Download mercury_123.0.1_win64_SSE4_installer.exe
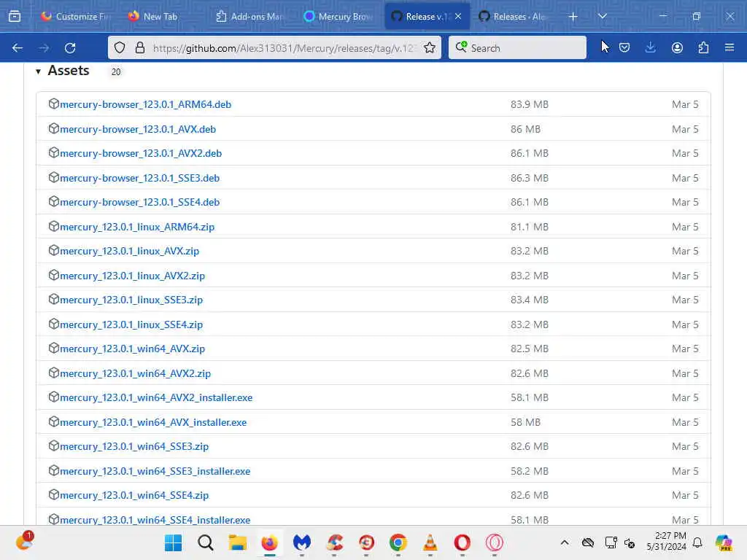This screenshot has width=747, height=560. pyautogui.click(x=155, y=520)
